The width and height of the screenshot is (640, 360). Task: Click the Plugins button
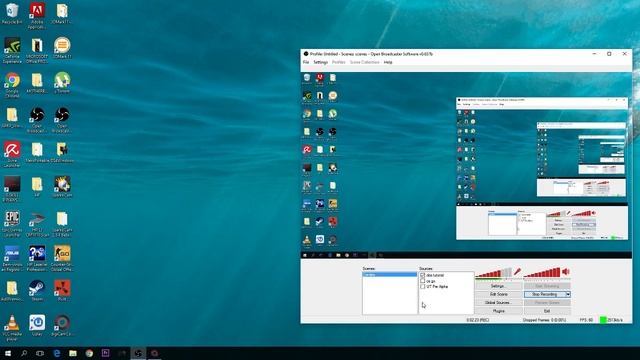[498, 311]
